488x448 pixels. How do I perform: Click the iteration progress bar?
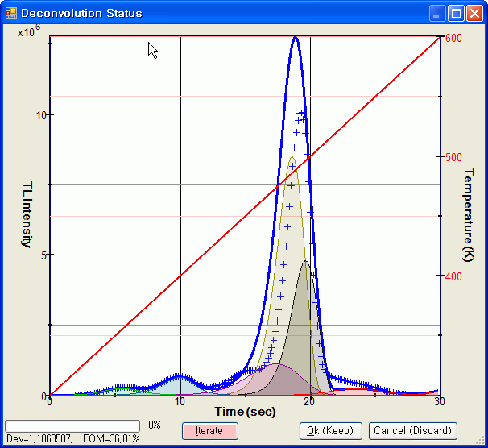[73, 425]
